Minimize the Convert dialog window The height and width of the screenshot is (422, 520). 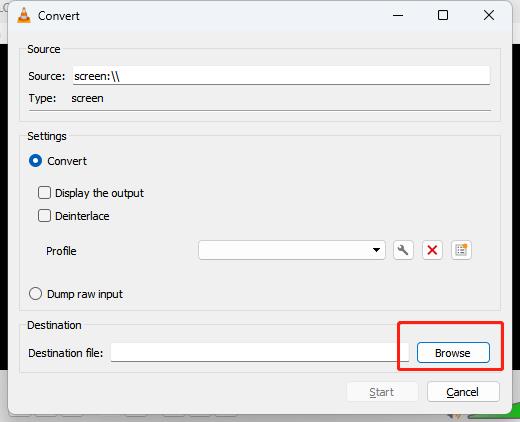pyautogui.click(x=398, y=15)
